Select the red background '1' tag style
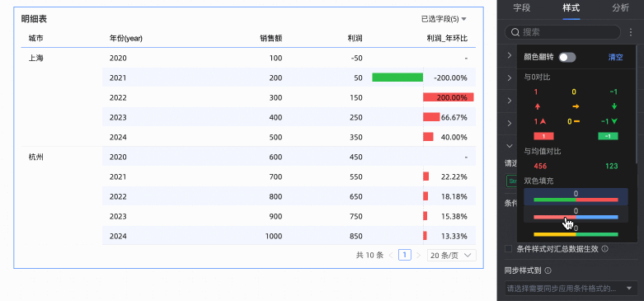 coord(543,136)
